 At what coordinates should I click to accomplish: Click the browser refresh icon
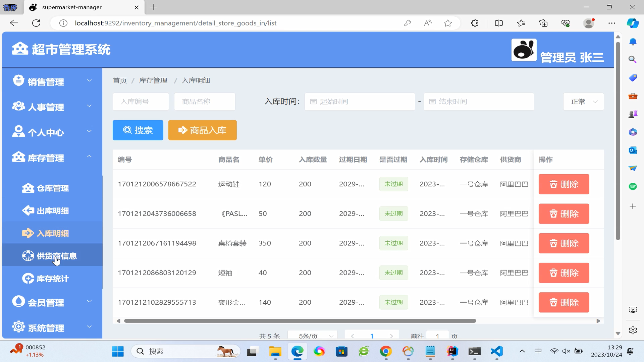pyautogui.click(x=36, y=23)
